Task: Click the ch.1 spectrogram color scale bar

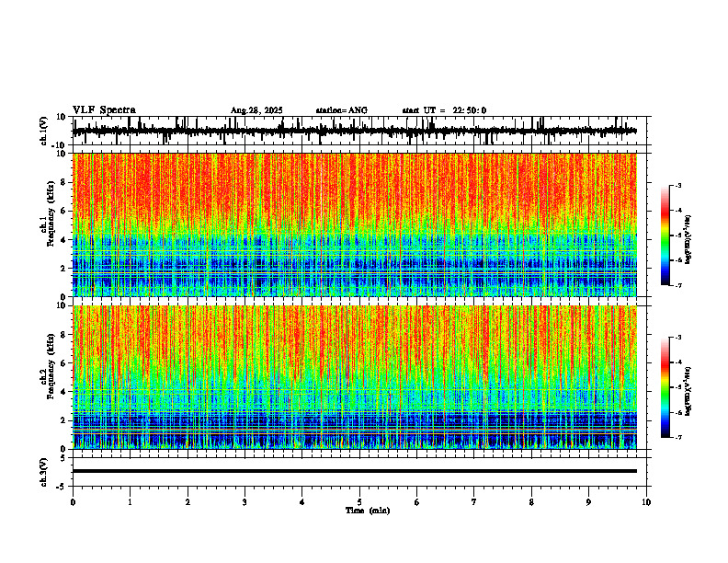Action: pyautogui.click(x=665, y=236)
